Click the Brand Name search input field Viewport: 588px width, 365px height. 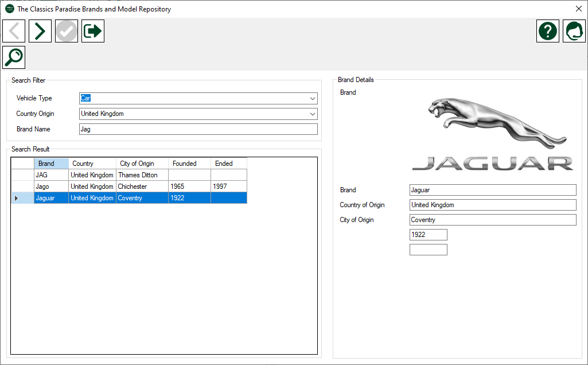tap(198, 129)
